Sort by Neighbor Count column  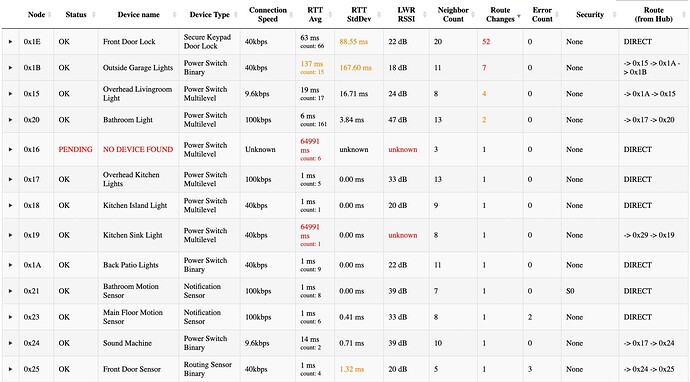453,15
